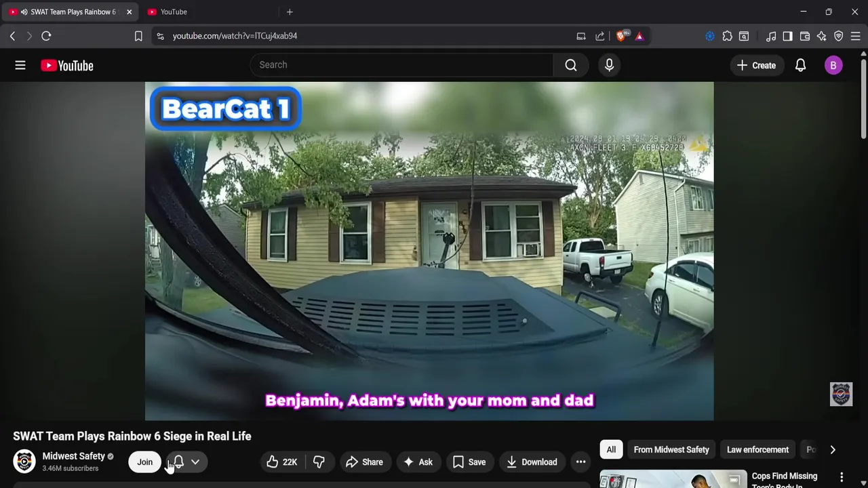Open Leo AI sparkle icon
This screenshot has width=868, height=488.
(x=822, y=36)
